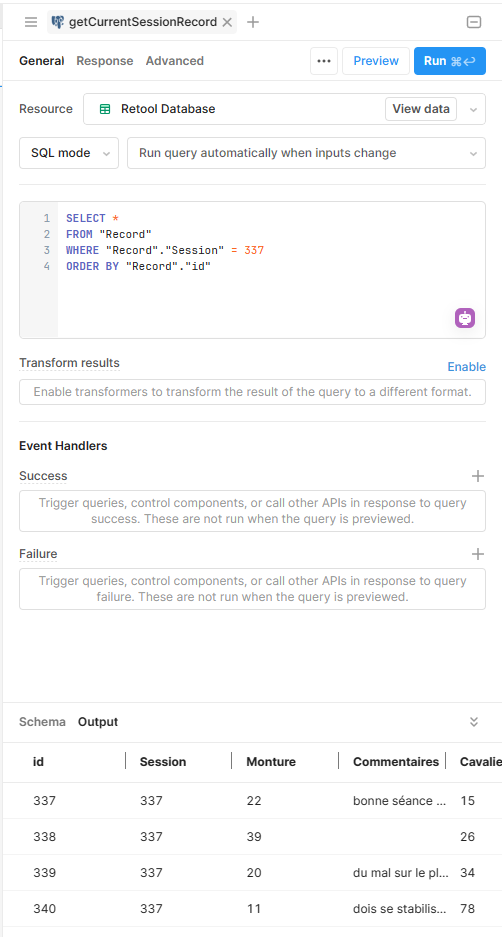Click the Preview button

coord(376,61)
